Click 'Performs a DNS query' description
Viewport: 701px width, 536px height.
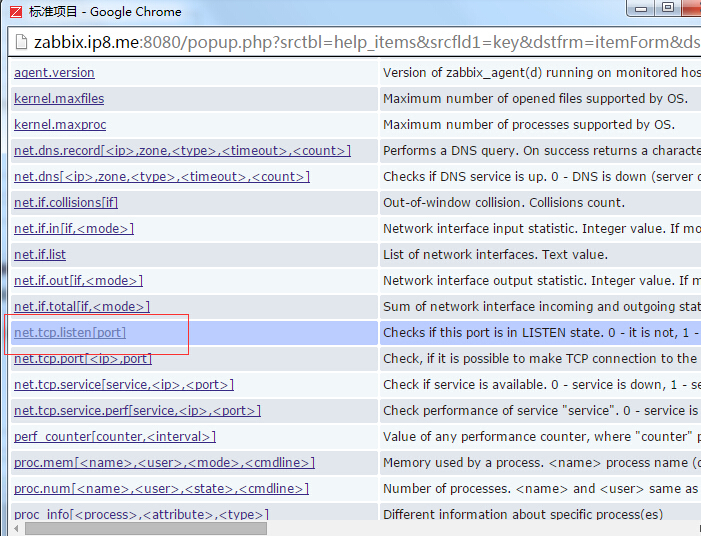pos(542,151)
